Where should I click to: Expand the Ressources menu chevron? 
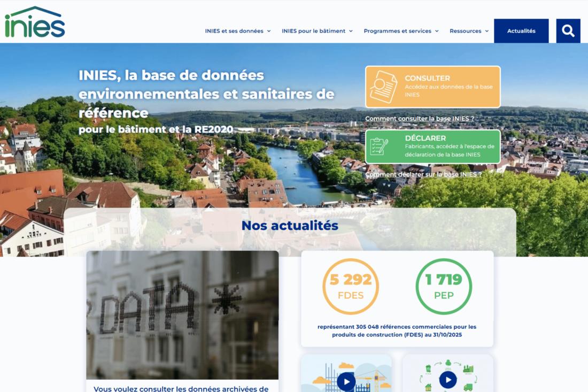coord(487,31)
